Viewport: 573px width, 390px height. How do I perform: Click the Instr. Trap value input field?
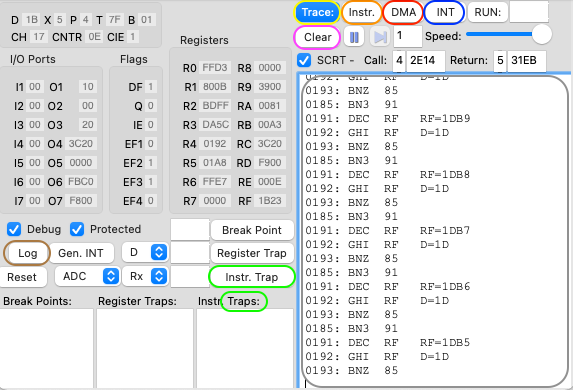[x=190, y=277]
